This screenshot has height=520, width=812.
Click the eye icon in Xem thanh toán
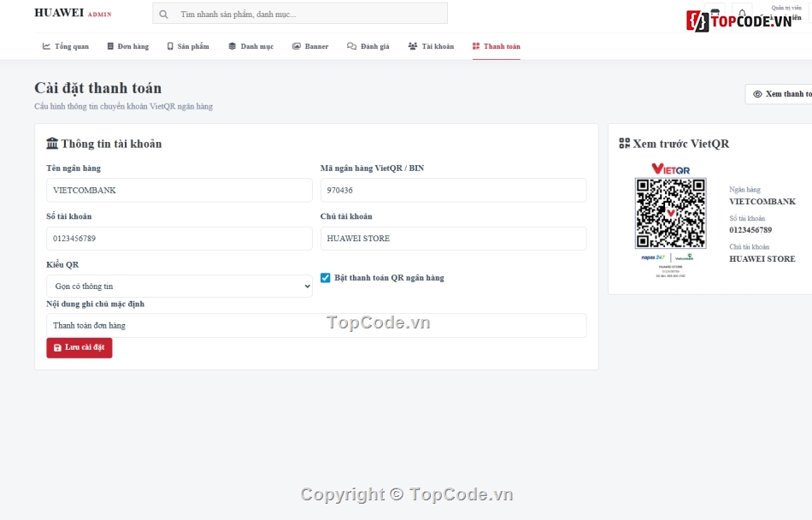(x=757, y=94)
